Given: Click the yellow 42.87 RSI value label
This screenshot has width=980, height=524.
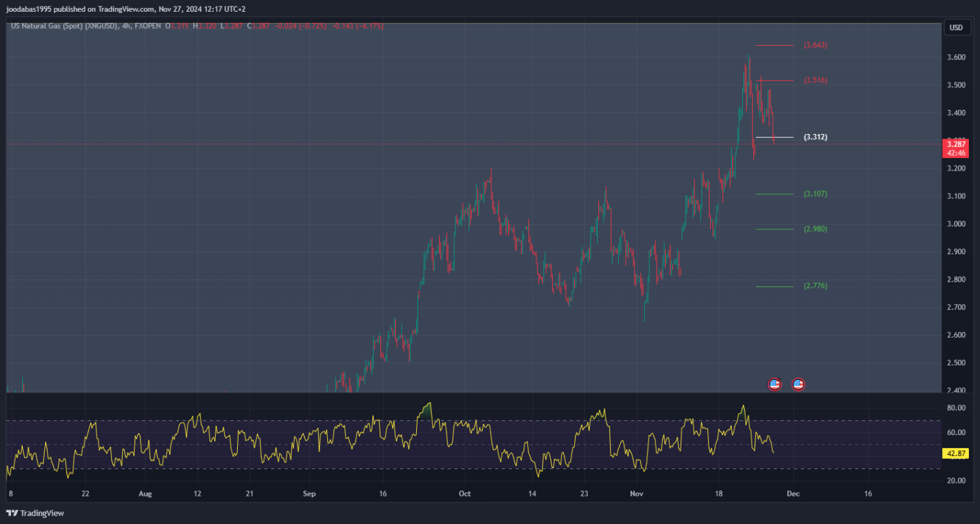Looking at the screenshot, I should tap(955, 453).
